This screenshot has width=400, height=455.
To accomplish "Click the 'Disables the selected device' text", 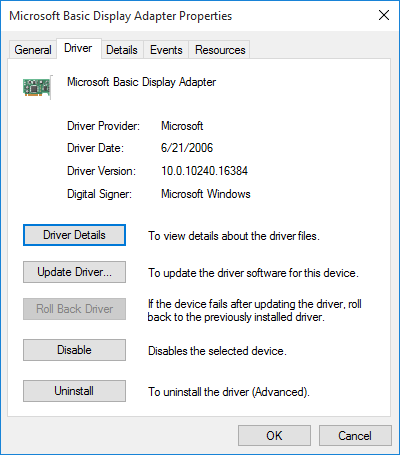I will pyautogui.click(x=217, y=351).
